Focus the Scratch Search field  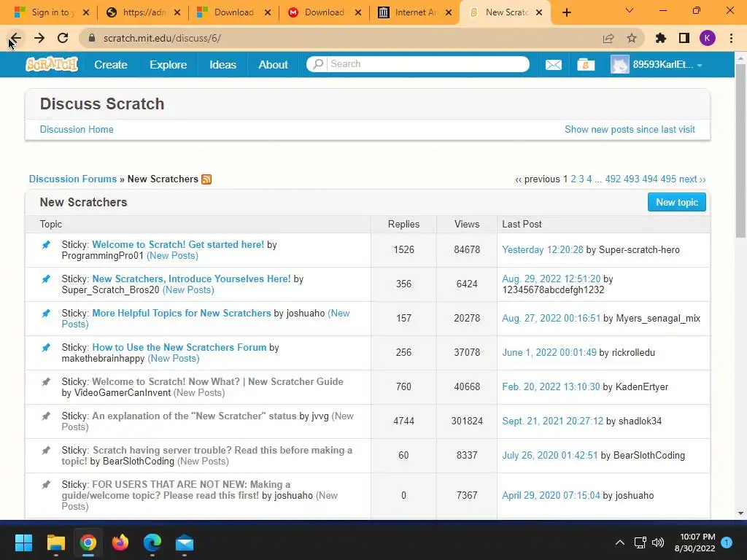point(428,64)
